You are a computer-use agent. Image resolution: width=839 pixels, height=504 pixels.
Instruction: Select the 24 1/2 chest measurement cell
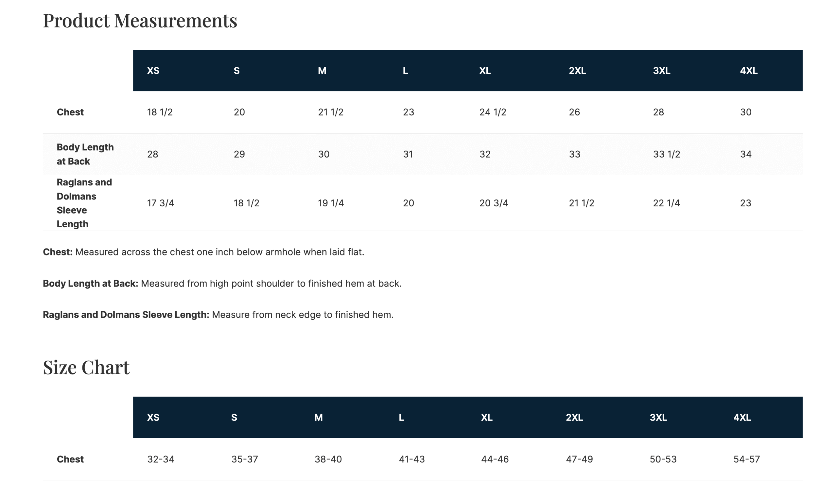(x=492, y=112)
